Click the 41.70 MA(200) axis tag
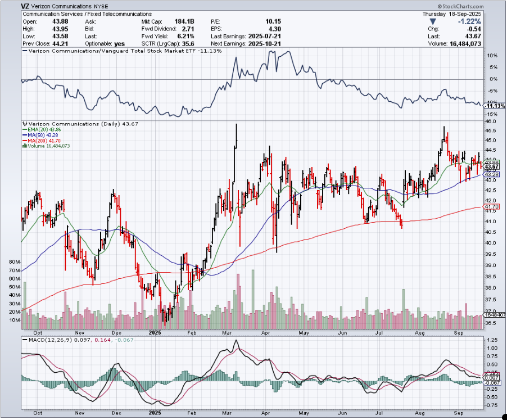This screenshot has height=420, width=507. point(492,206)
